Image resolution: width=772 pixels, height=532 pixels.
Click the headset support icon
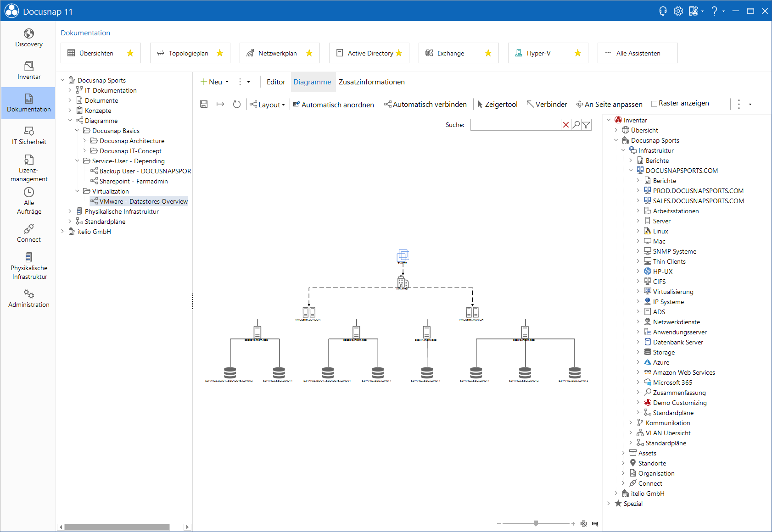pyautogui.click(x=663, y=11)
